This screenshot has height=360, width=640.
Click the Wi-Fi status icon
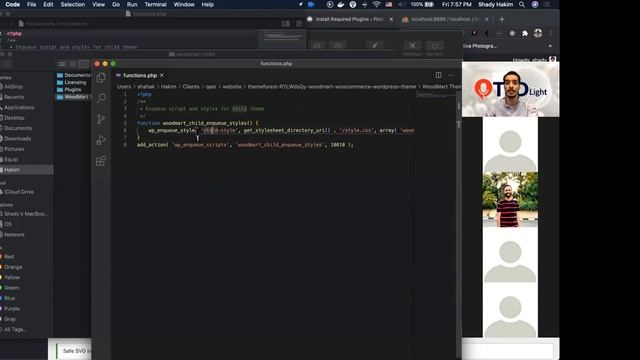[376, 4]
